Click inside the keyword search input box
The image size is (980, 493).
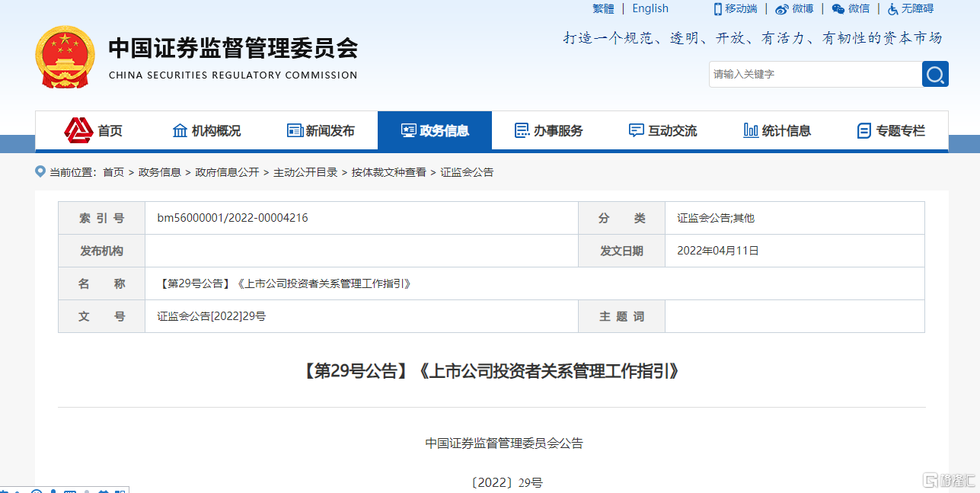[x=815, y=74]
